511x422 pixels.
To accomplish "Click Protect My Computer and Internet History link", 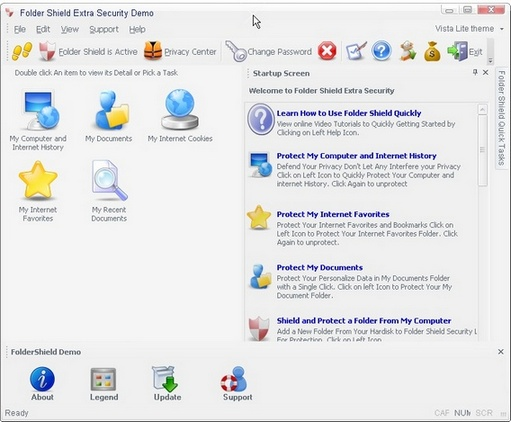I will [x=356, y=156].
